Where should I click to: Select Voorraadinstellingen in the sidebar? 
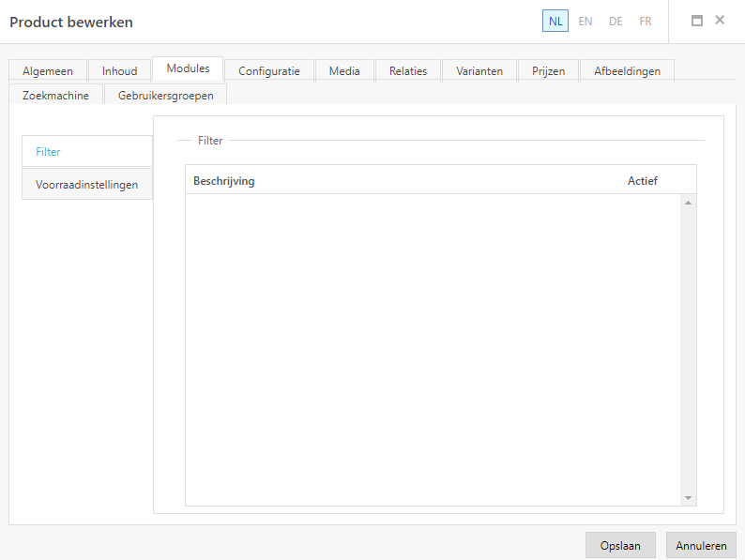(x=87, y=184)
